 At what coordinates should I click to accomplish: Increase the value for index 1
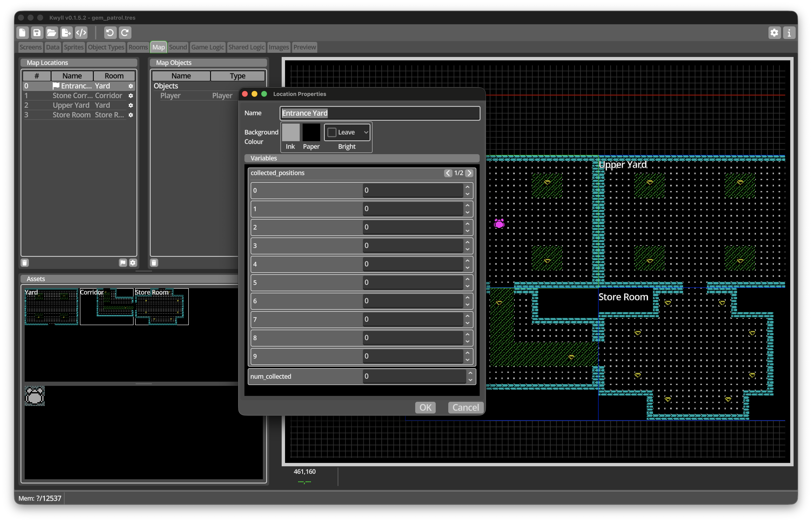(x=468, y=205)
